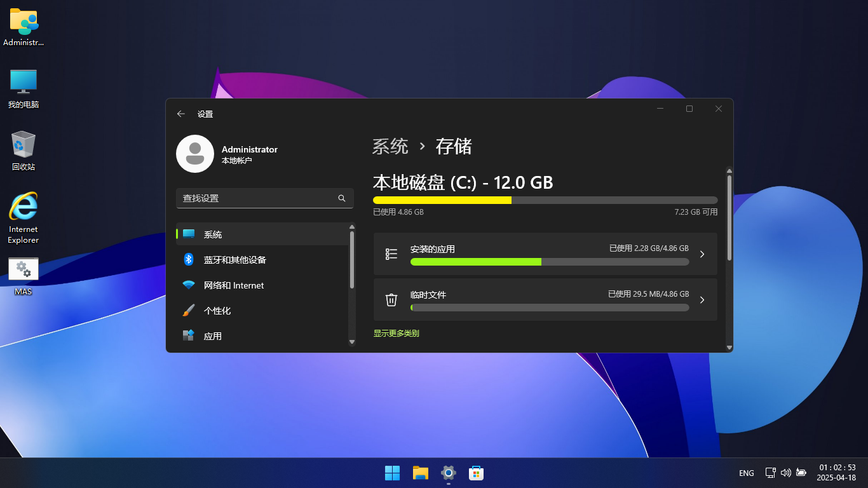Click the content pane scroll-up arrow
The height and width of the screenshot is (488, 868).
729,170
